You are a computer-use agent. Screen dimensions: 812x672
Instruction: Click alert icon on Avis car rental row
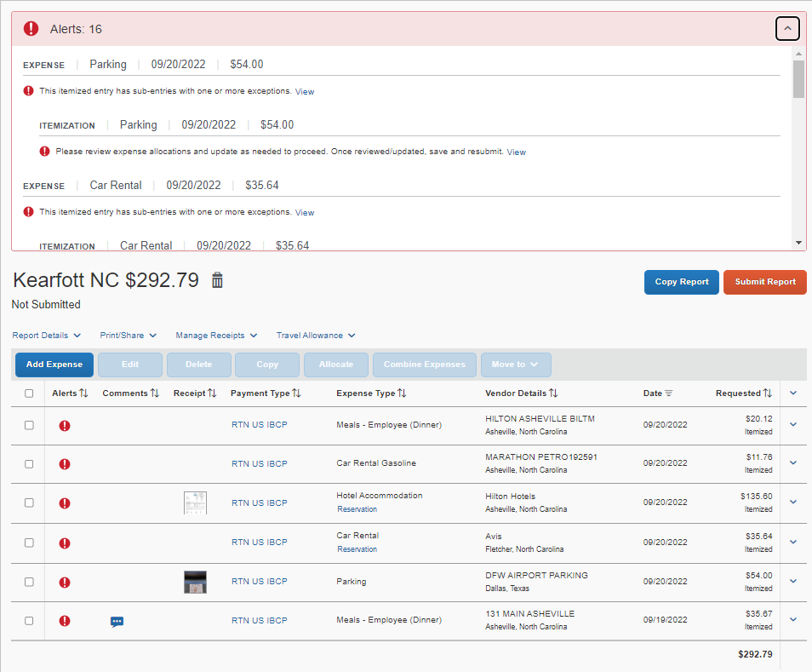tap(65, 543)
